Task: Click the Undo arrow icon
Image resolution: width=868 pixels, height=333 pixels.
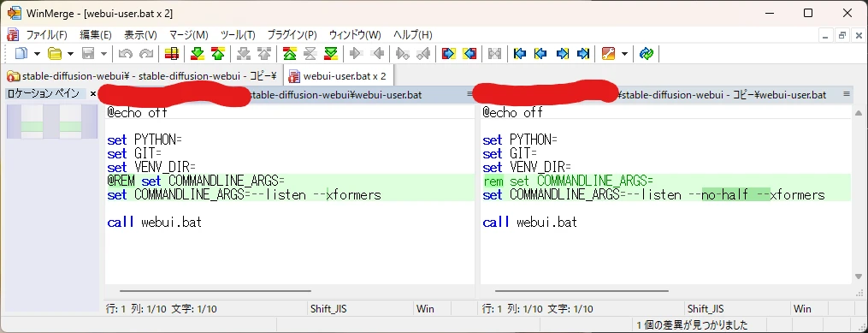Action: point(125,54)
